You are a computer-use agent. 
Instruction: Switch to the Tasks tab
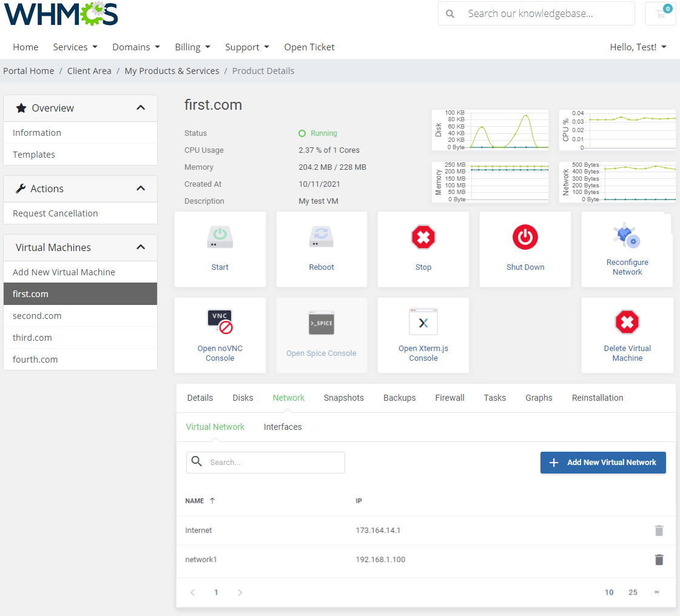[495, 398]
